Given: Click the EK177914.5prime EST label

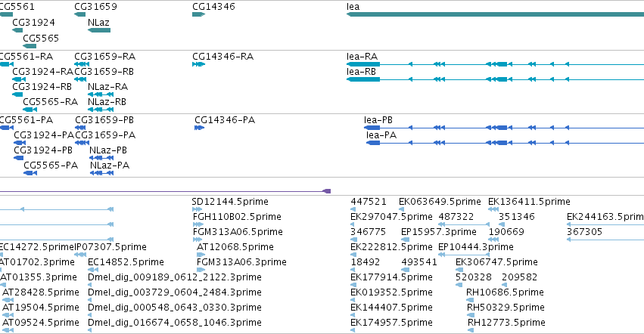Looking at the screenshot, I should 391,277.
